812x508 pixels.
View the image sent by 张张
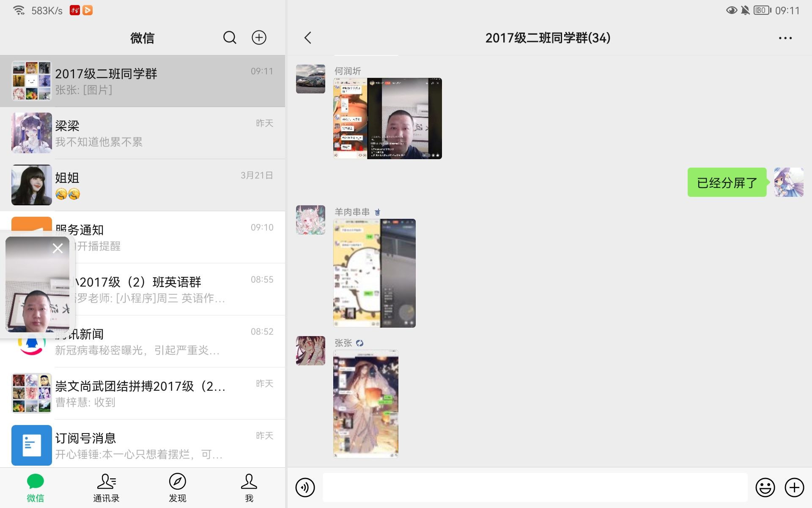coord(366,403)
